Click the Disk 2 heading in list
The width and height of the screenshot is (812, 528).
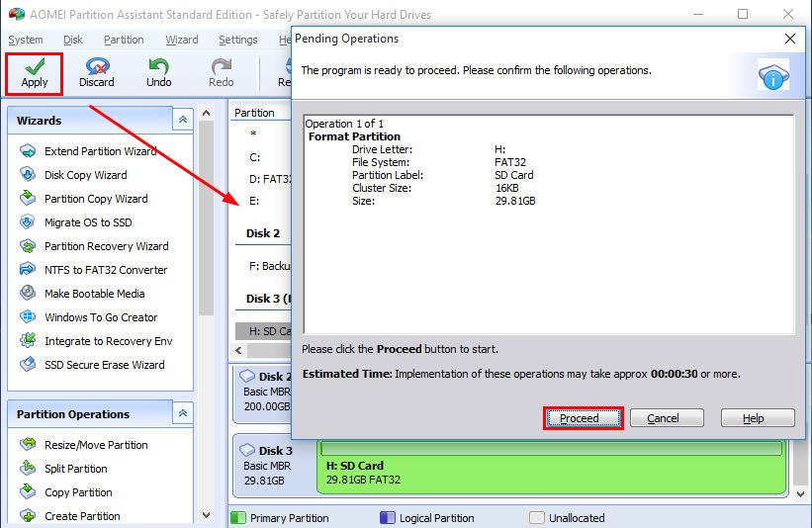point(262,233)
